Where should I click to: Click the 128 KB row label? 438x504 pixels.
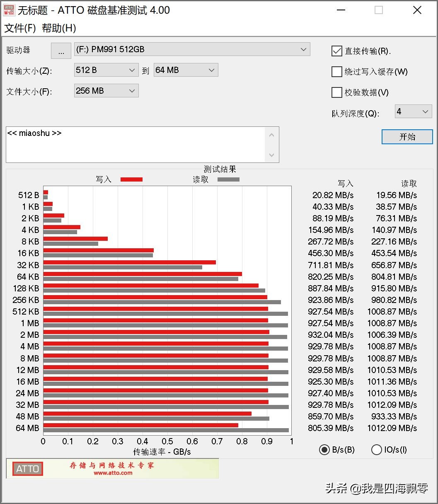(26, 288)
